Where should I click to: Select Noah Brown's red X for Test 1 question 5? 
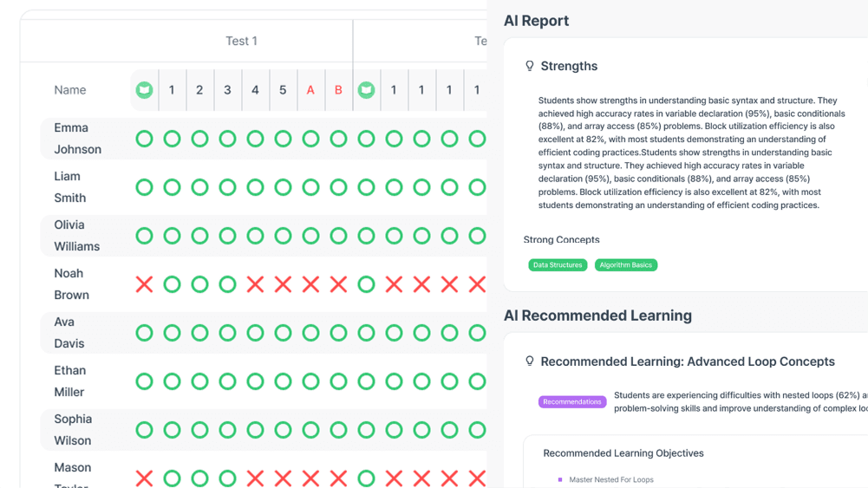click(x=283, y=284)
